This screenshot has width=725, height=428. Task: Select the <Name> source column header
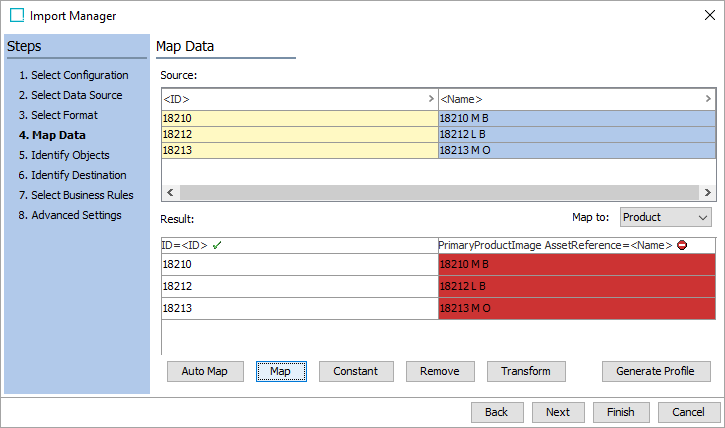(x=577, y=99)
